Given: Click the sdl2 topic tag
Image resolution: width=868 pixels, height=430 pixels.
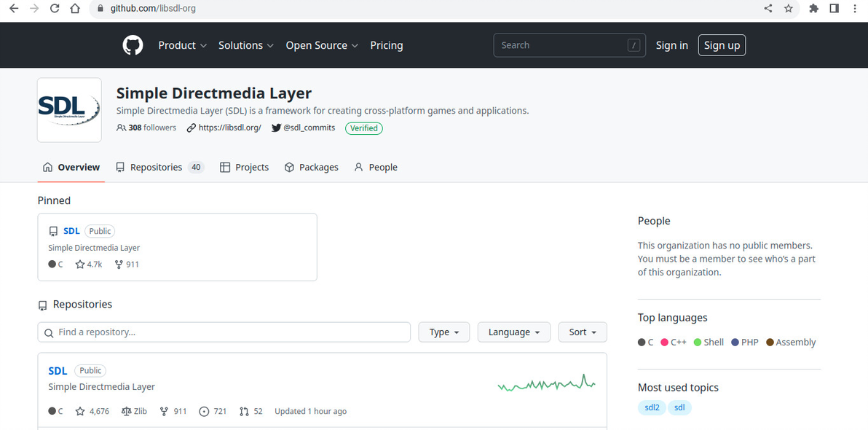Looking at the screenshot, I should pyautogui.click(x=652, y=407).
